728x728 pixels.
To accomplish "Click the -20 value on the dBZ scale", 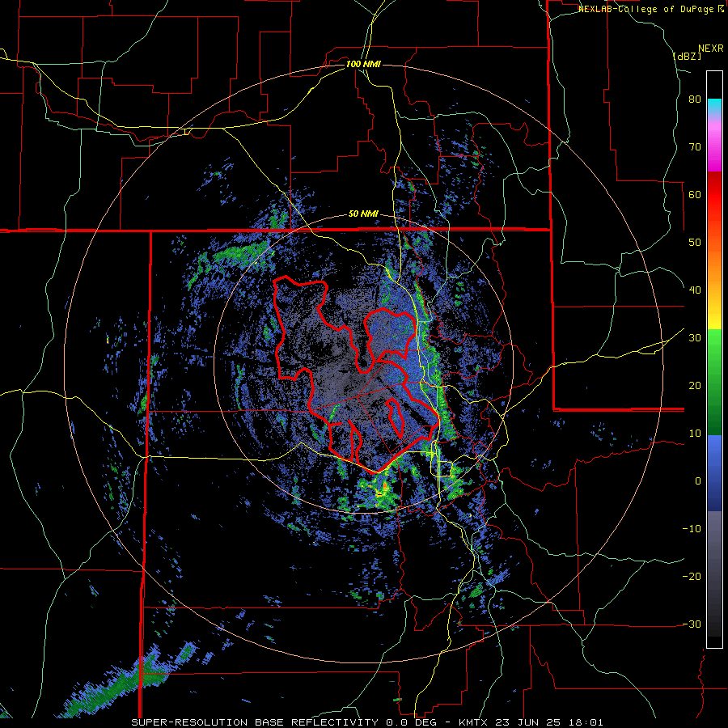I will click(x=692, y=577).
